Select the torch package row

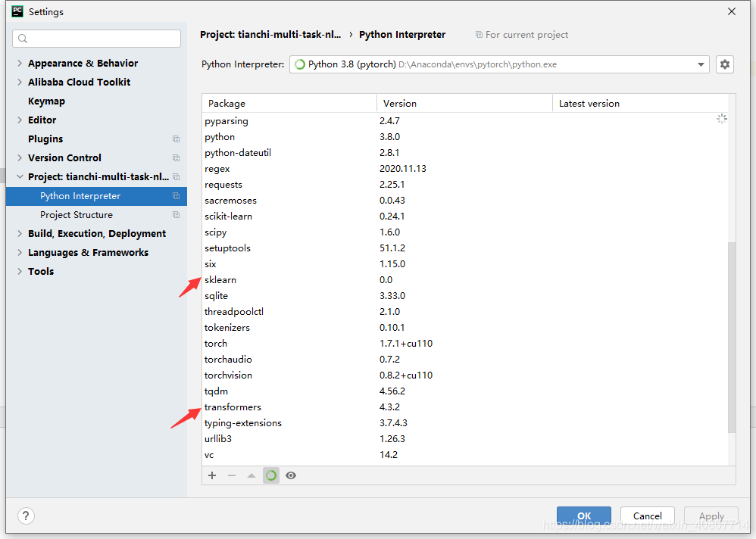465,344
